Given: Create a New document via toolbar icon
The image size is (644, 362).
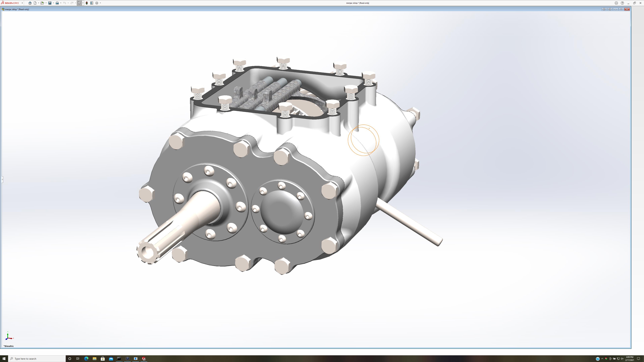Looking at the screenshot, I should click(35, 3).
